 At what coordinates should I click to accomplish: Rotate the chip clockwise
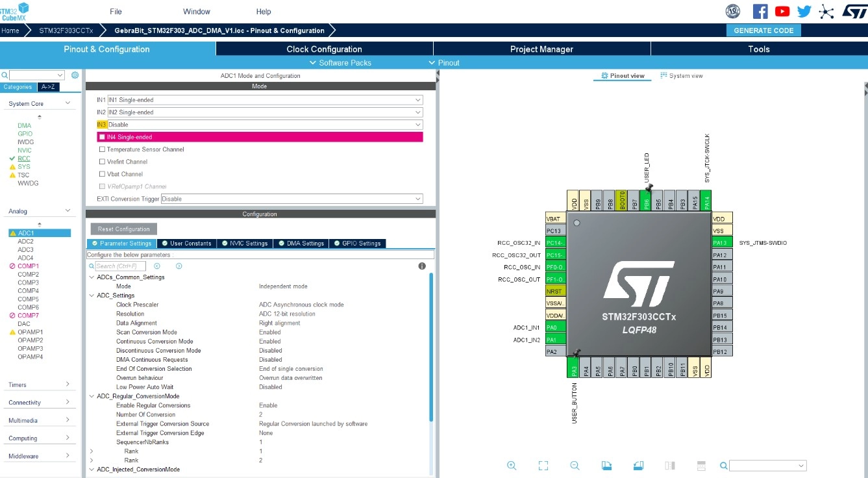click(606, 466)
